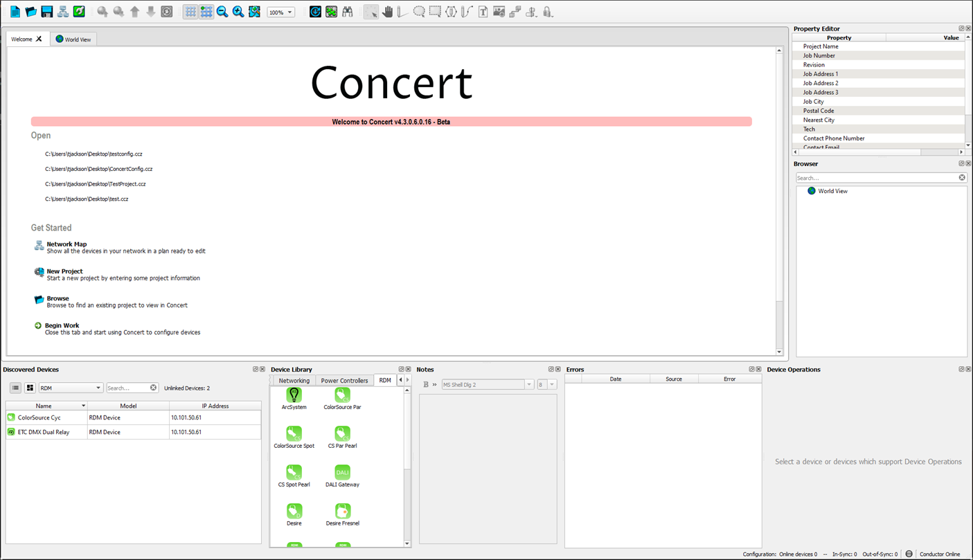This screenshot has height=560, width=973.
Task: Toggle the grid display button
Action: [190, 12]
